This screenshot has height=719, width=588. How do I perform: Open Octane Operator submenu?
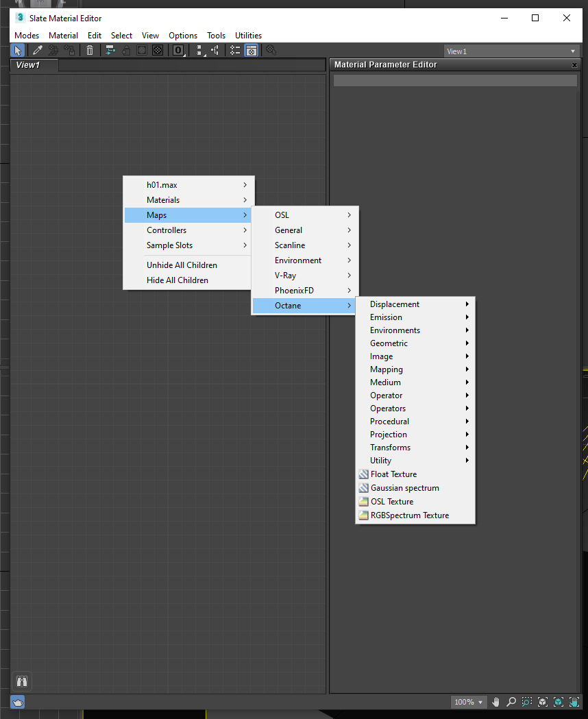point(415,395)
